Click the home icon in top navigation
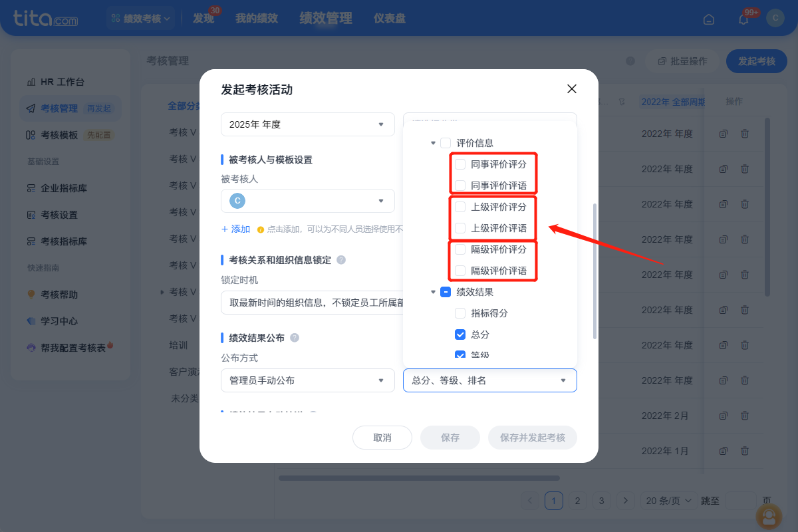The width and height of the screenshot is (798, 532). point(708,19)
